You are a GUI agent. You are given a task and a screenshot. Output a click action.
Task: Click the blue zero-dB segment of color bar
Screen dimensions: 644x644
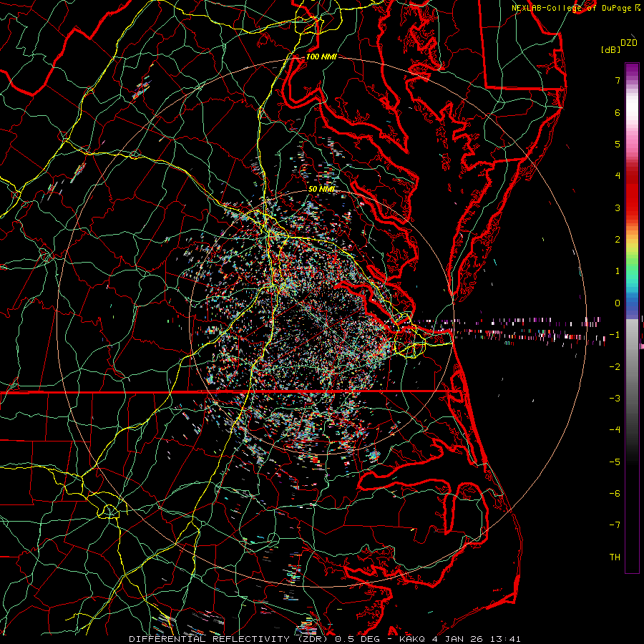click(632, 306)
